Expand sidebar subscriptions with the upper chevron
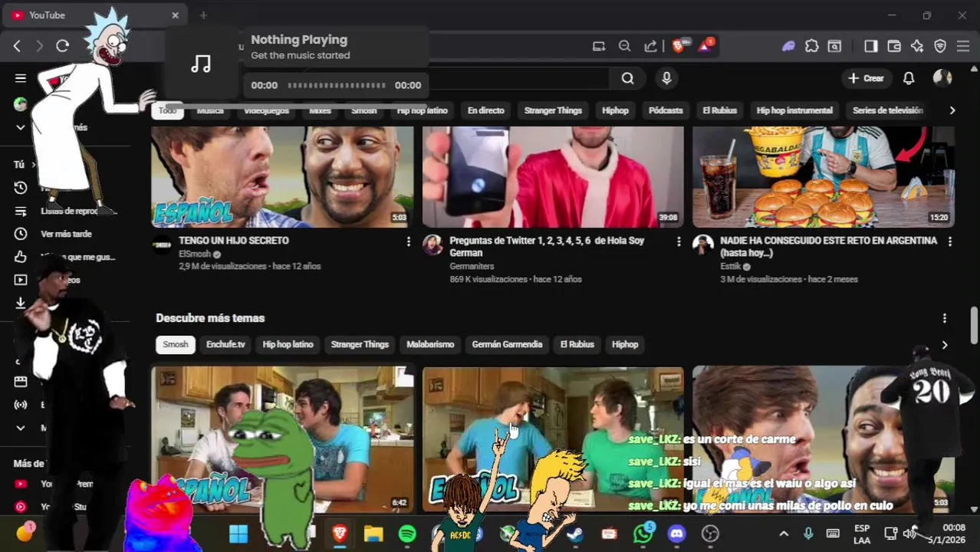Screen dimensions: 980x552 pos(21,127)
